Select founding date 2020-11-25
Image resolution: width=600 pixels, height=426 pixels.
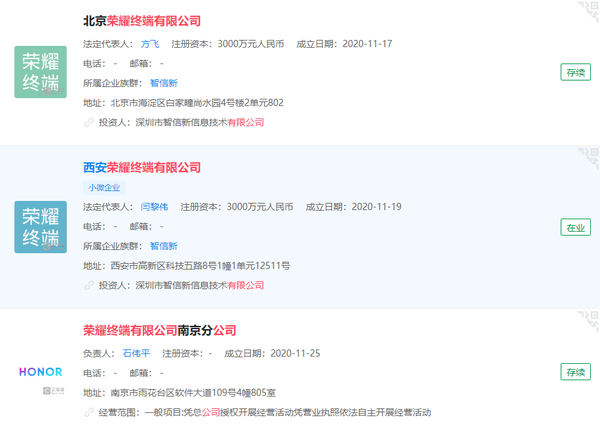295,353
